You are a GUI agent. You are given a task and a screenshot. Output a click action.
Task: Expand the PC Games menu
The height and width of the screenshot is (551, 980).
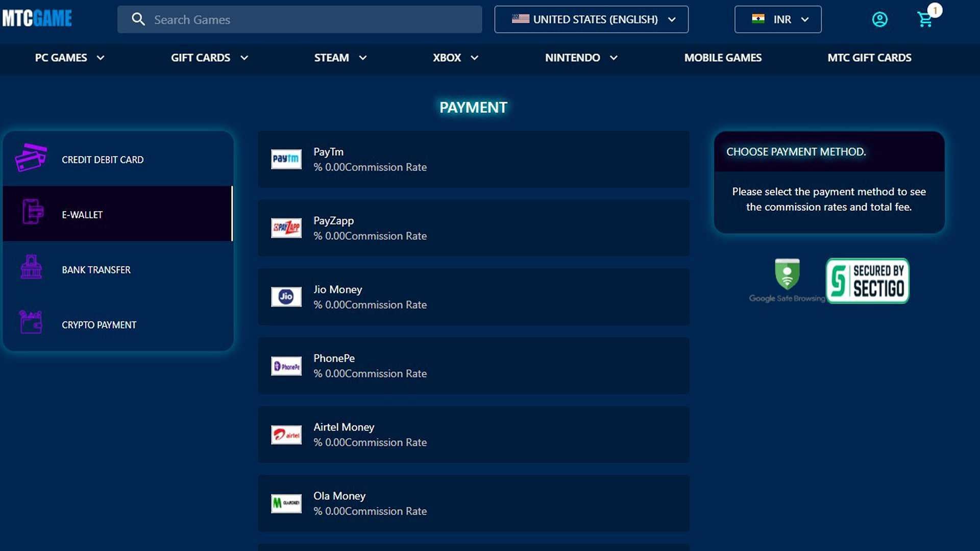click(x=69, y=58)
